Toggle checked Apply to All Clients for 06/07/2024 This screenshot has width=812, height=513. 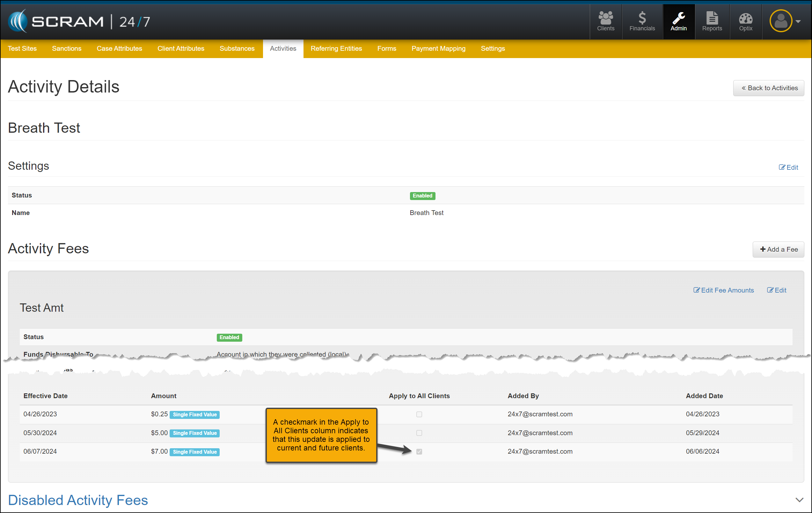[419, 451]
